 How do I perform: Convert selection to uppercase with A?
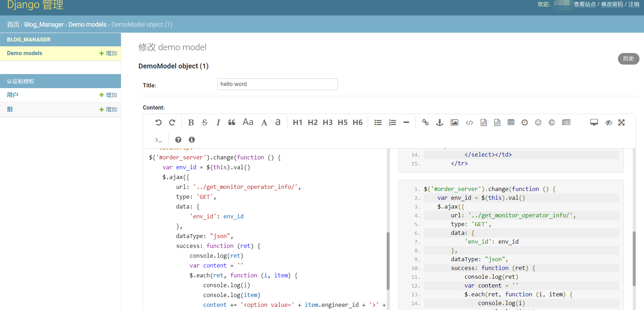tap(264, 123)
